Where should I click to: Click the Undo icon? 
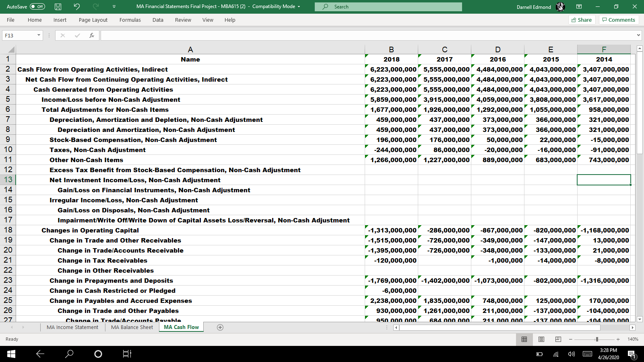[76, 6]
